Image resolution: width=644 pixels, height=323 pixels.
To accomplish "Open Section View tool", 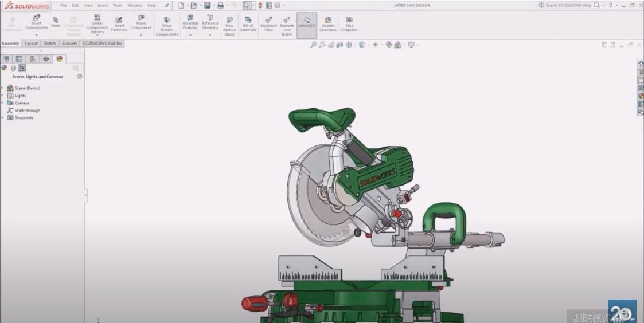I will (x=339, y=45).
